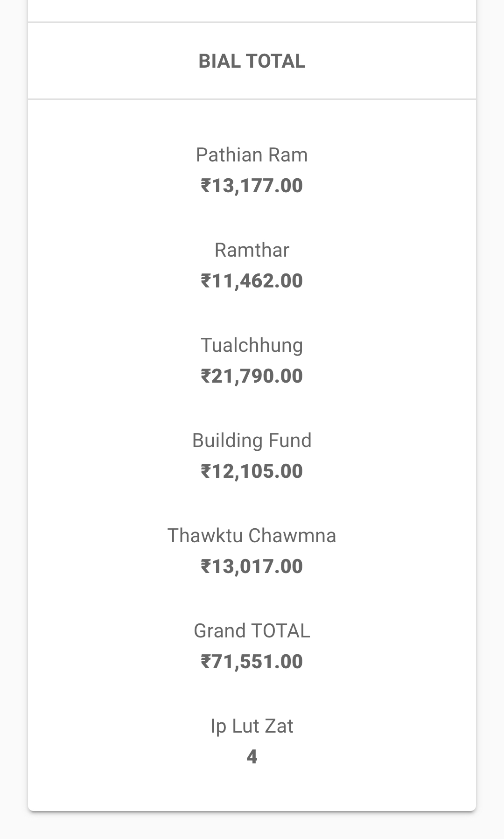Click the ₹12,105.00 amount

tap(252, 471)
